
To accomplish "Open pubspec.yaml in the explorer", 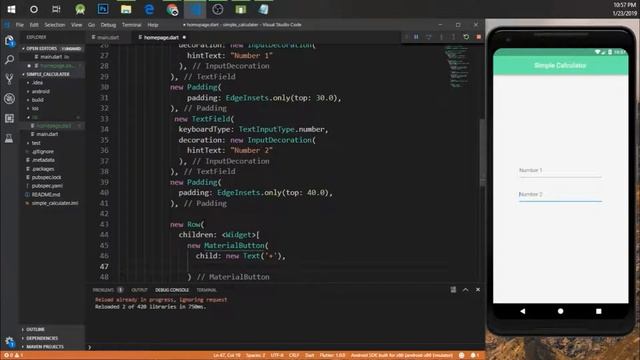I will click(47, 186).
